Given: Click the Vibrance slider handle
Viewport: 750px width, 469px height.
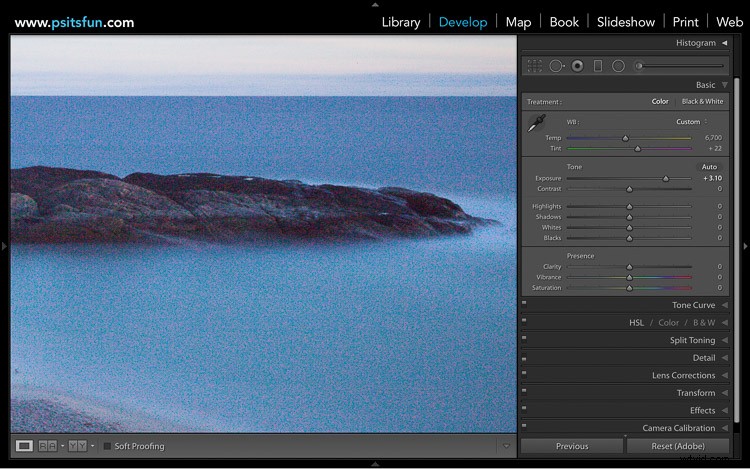Looking at the screenshot, I should [629, 278].
